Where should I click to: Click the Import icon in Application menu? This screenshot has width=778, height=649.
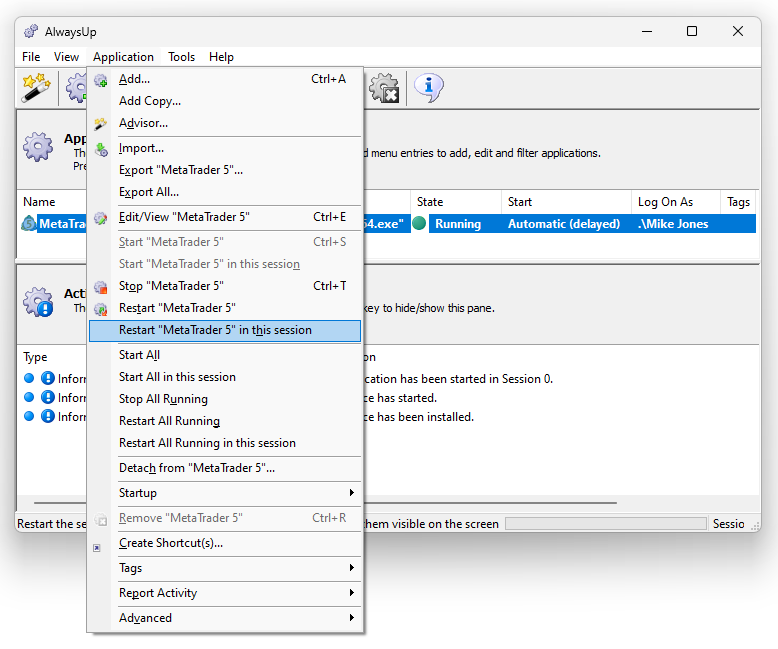[x=101, y=148]
